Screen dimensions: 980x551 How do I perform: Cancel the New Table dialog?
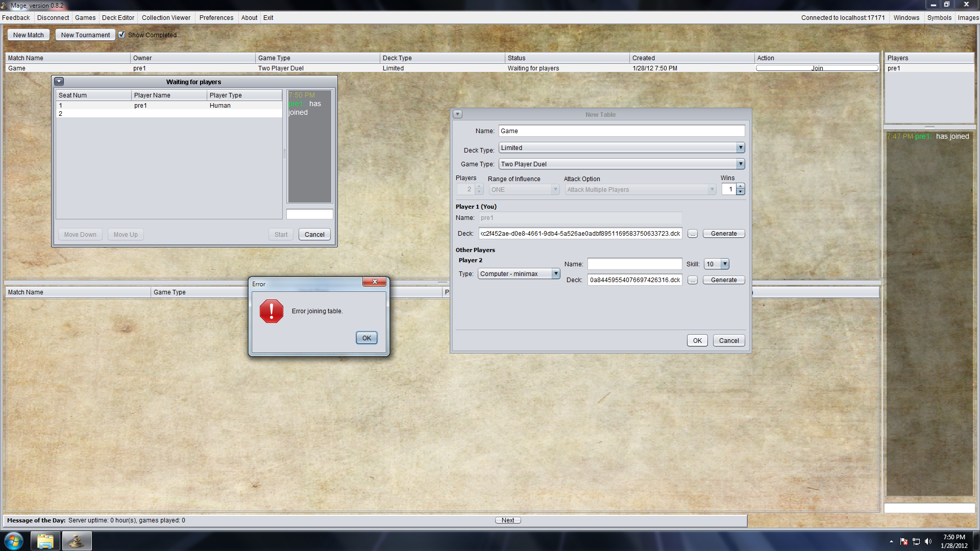729,340
